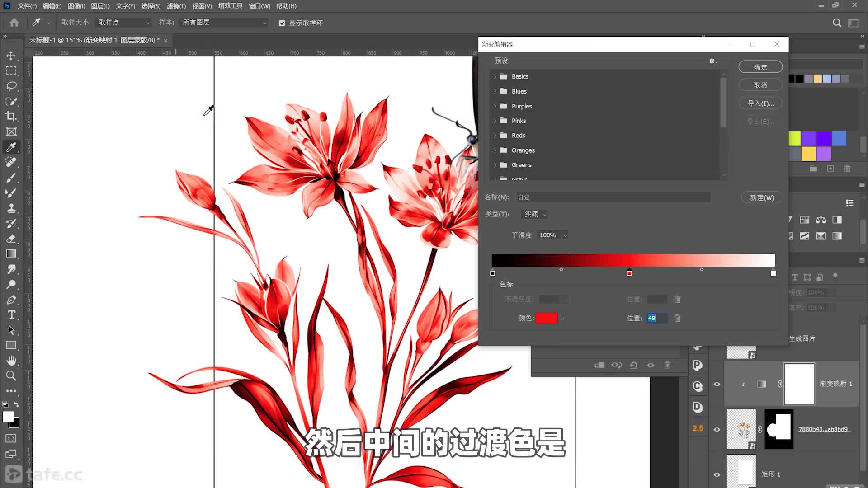Click the red 颜色 swatch in 色标

point(546,318)
